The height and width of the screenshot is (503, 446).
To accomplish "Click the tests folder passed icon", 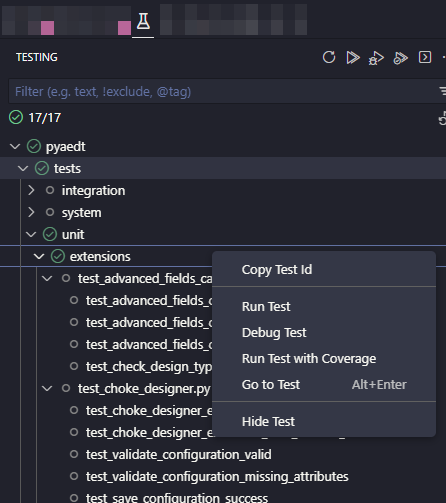I will 42,168.
